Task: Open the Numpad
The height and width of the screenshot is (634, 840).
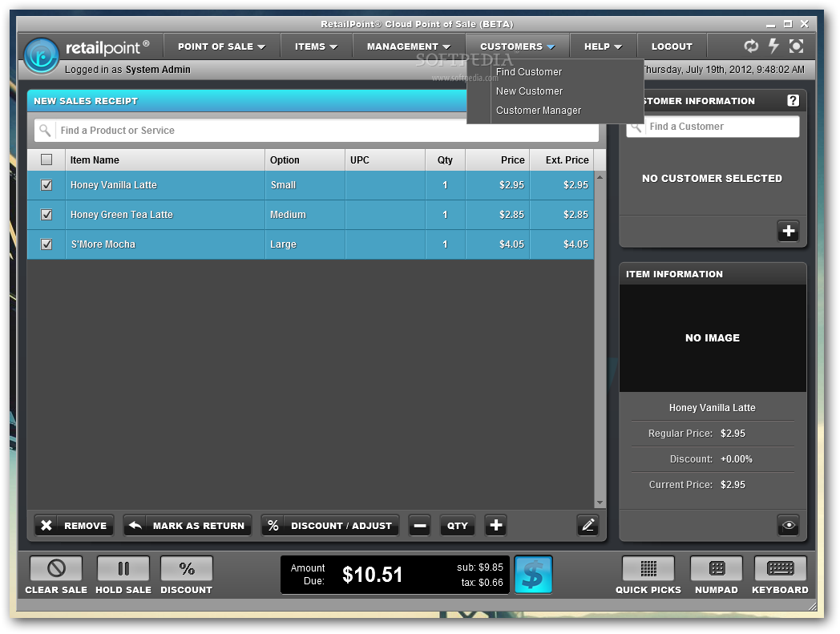Action: tap(717, 568)
